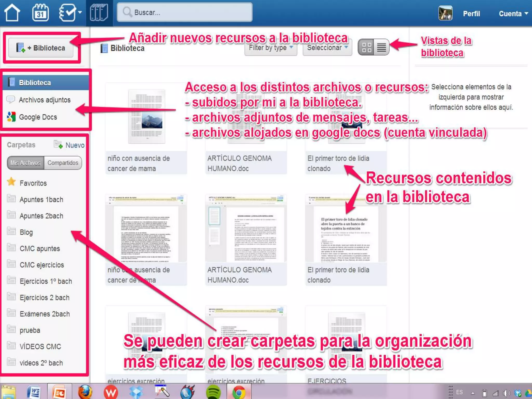Open second-row niño con ausencia thumbnail

(146, 228)
